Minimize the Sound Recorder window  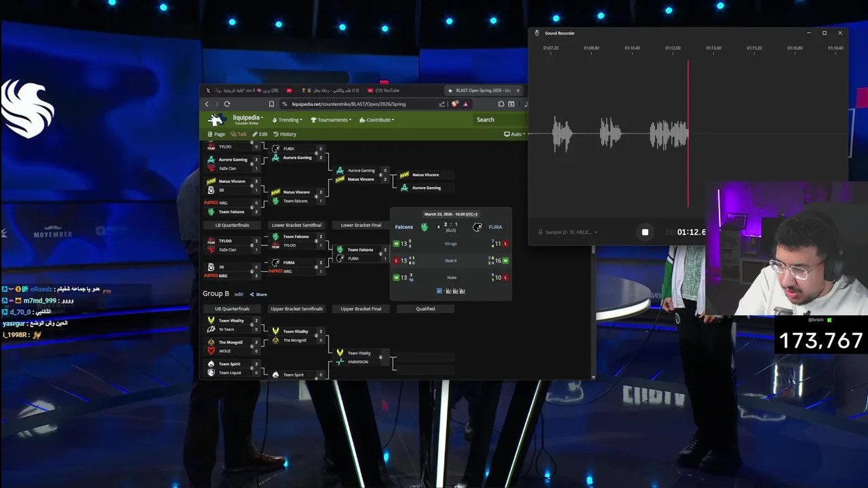coord(808,33)
